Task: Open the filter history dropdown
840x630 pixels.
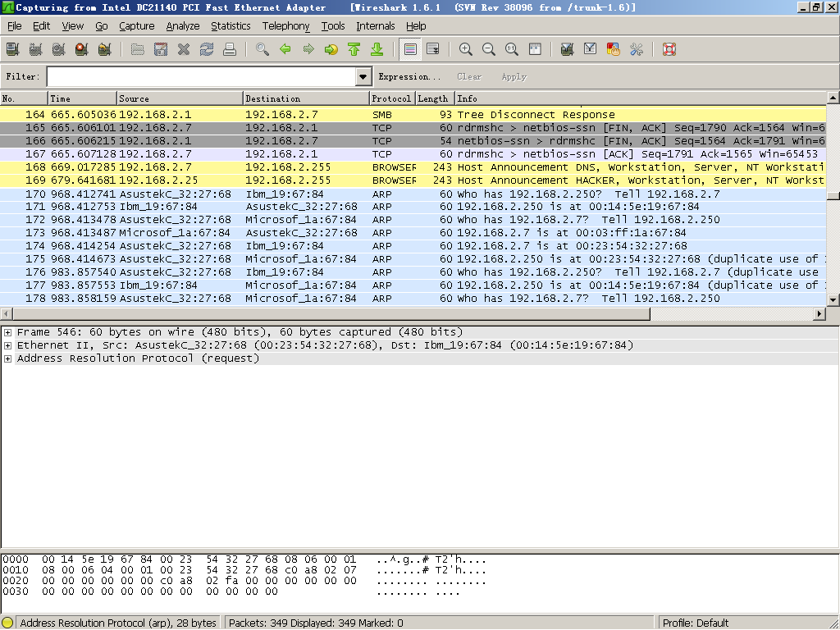Action: pos(363,76)
